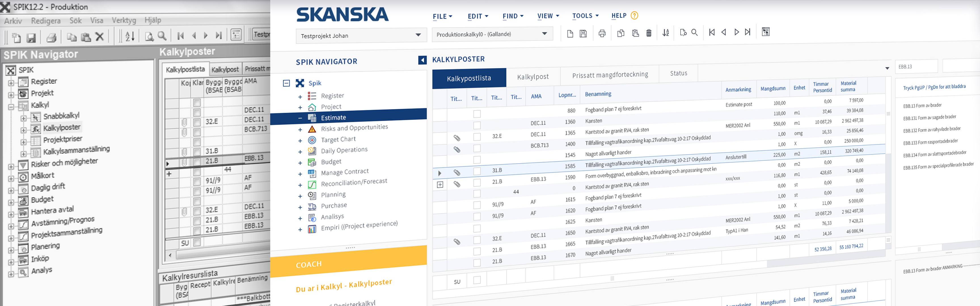Expand the Budget node in navigator
The image size is (980, 306).
300,163
